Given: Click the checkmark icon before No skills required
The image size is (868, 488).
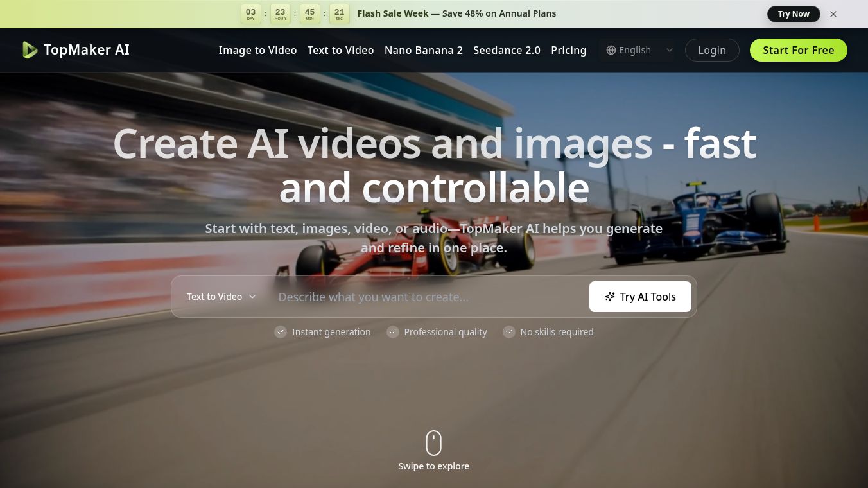Looking at the screenshot, I should point(509,332).
